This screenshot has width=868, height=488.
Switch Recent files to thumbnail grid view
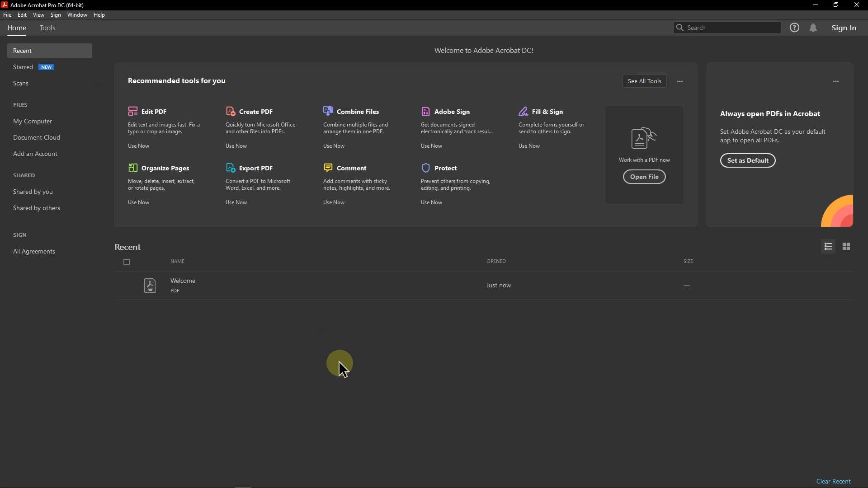[846, 246]
